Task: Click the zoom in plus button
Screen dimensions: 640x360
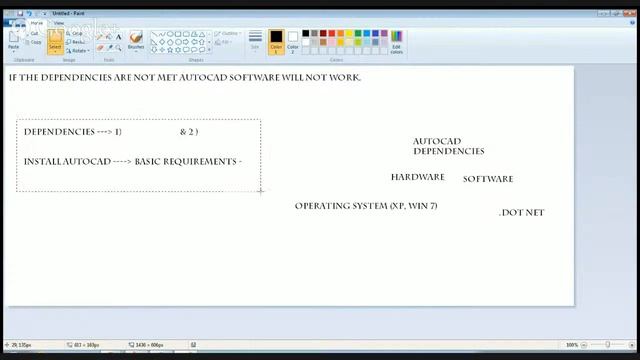Action: coord(632,345)
